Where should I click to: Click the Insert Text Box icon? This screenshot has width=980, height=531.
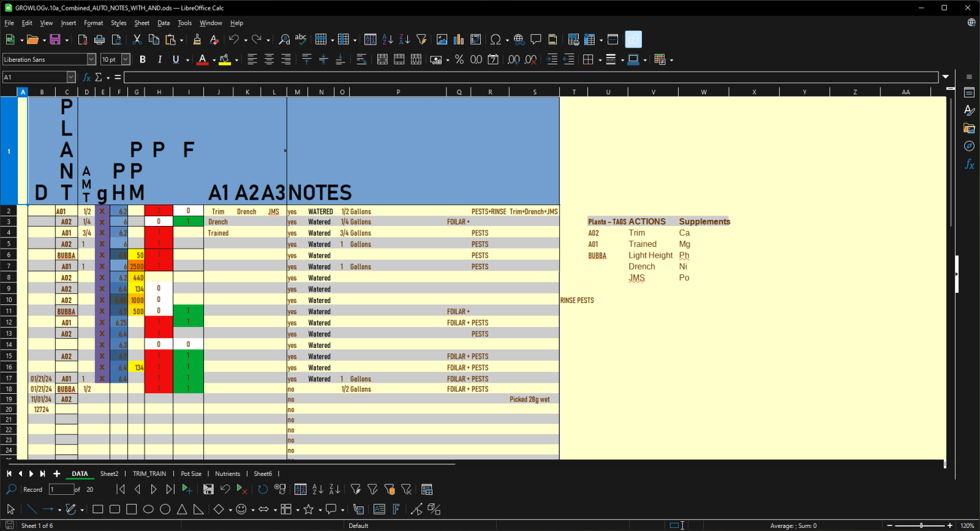(x=379, y=509)
